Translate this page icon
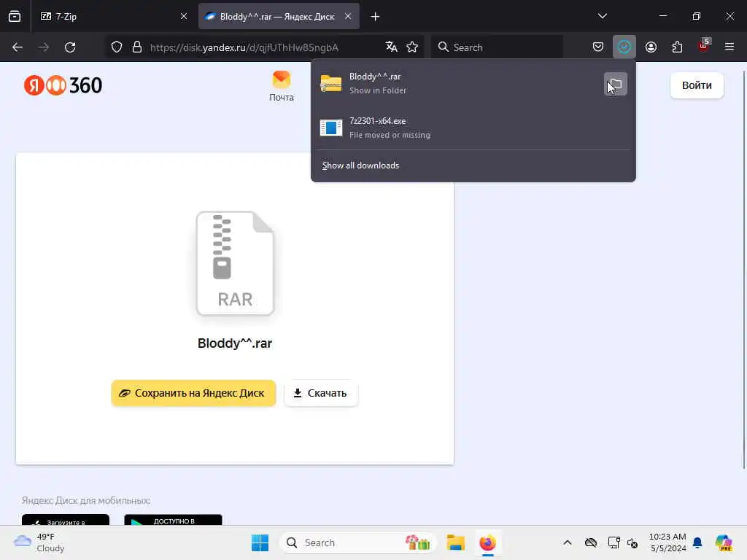 [x=392, y=47]
